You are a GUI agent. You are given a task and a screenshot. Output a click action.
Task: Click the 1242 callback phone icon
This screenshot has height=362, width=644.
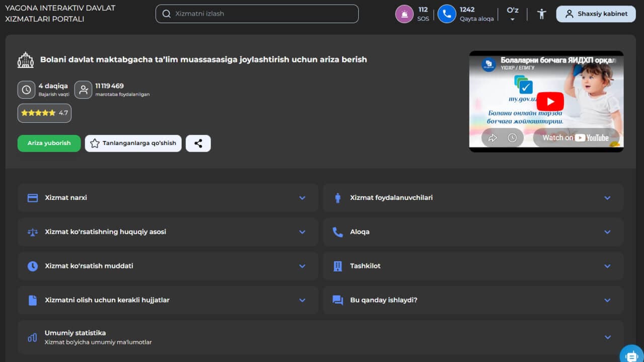pos(447,14)
